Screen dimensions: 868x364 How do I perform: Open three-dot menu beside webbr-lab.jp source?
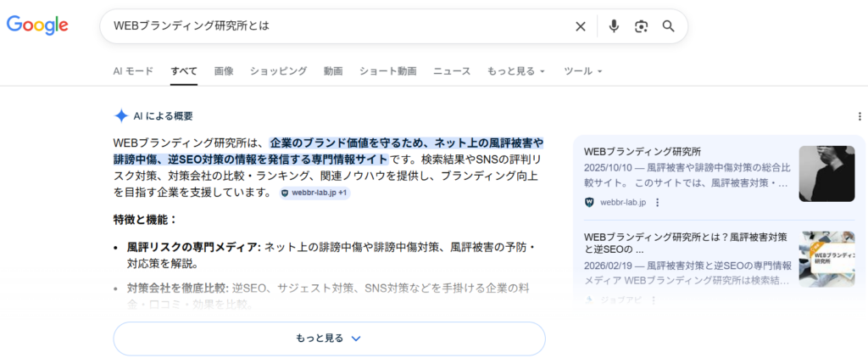[657, 202]
